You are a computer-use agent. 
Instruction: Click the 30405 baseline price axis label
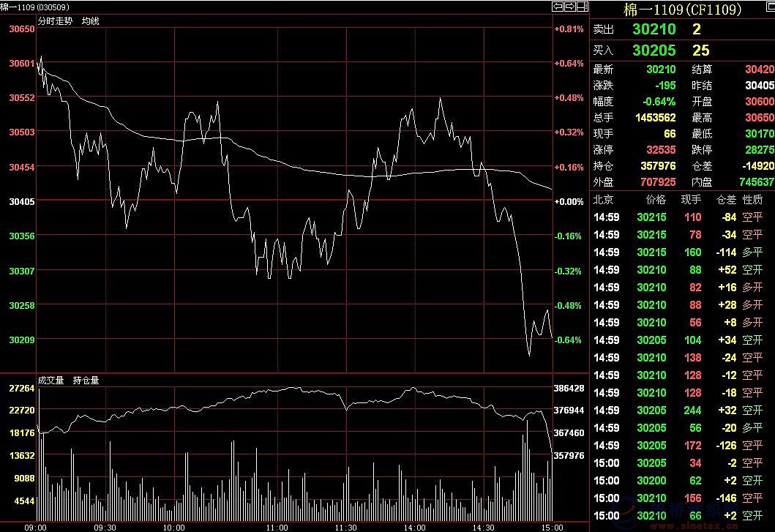[22, 201]
